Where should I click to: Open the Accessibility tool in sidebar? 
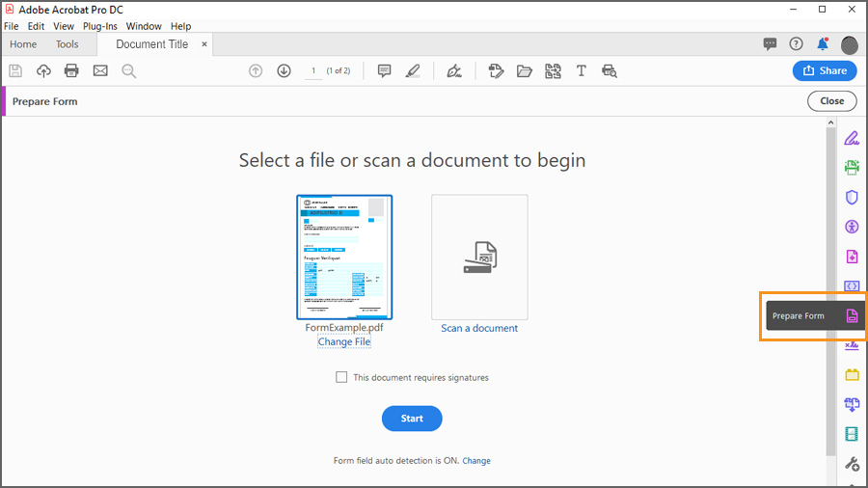852,228
